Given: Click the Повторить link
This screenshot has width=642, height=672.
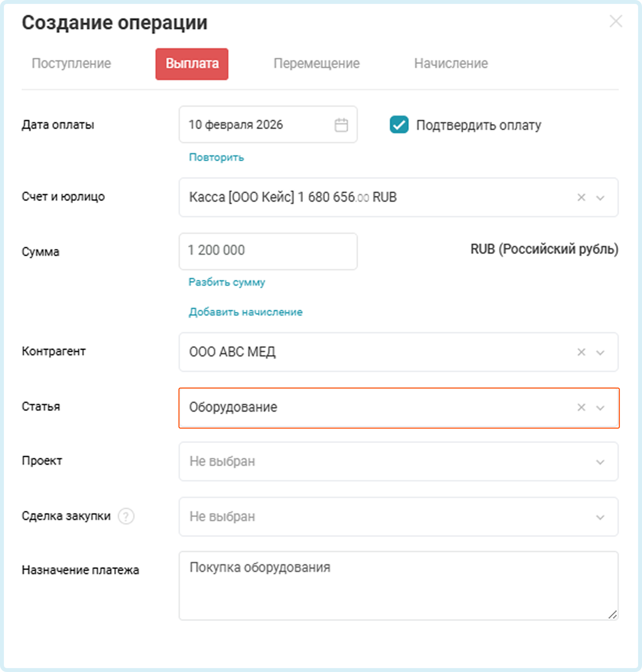Looking at the screenshot, I should pos(216,157).
